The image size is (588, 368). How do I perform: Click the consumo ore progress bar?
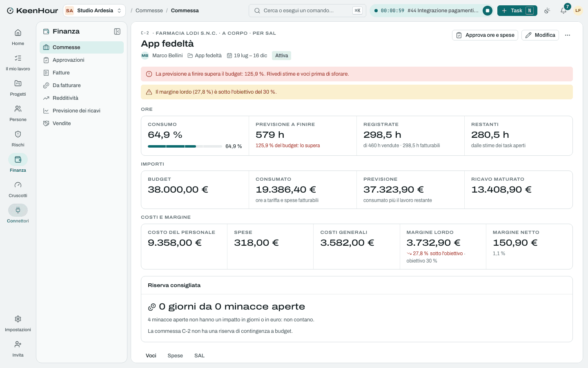click(x=185, y=146)
